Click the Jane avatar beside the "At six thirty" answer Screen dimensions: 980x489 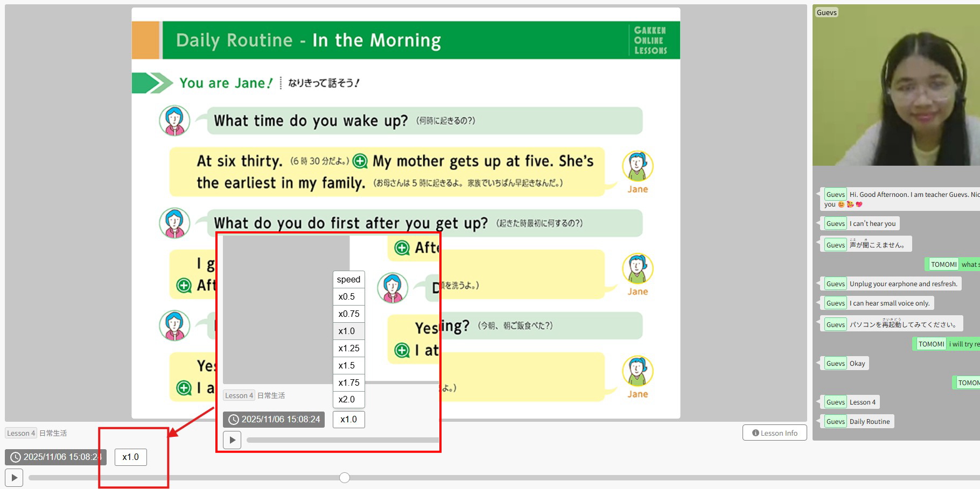[x=638, y=166]
